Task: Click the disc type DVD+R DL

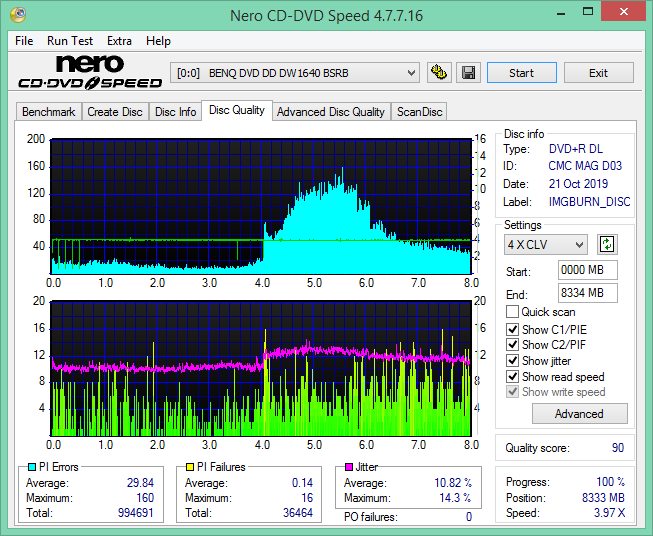Action: point(576,149)
